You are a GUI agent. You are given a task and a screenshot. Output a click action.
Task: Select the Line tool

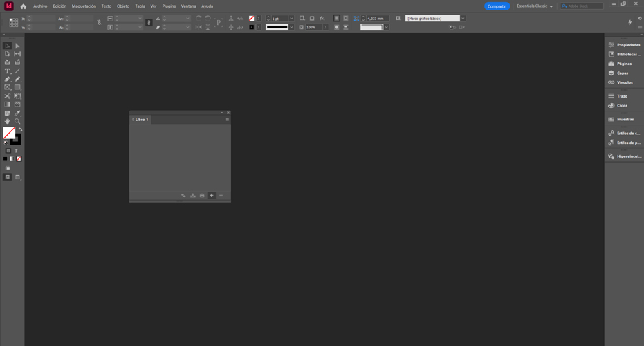17,71
